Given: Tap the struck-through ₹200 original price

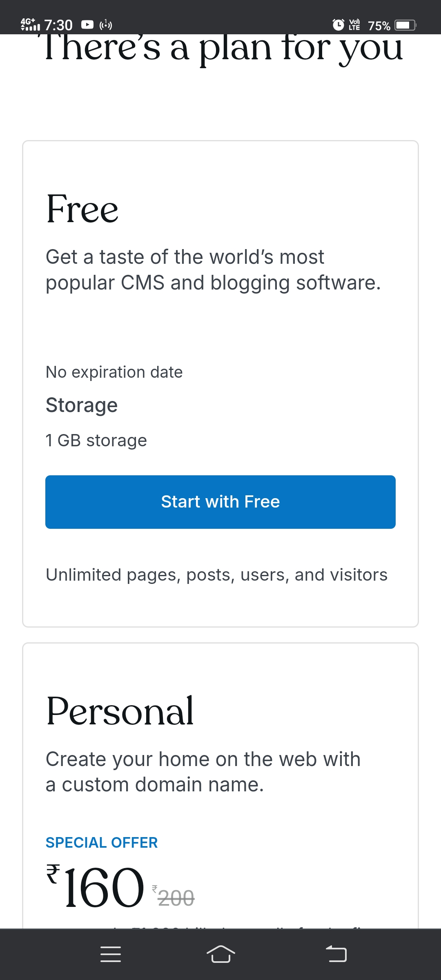Looking at the screenshot, I should pyautogui.click(x=174, y=897).
